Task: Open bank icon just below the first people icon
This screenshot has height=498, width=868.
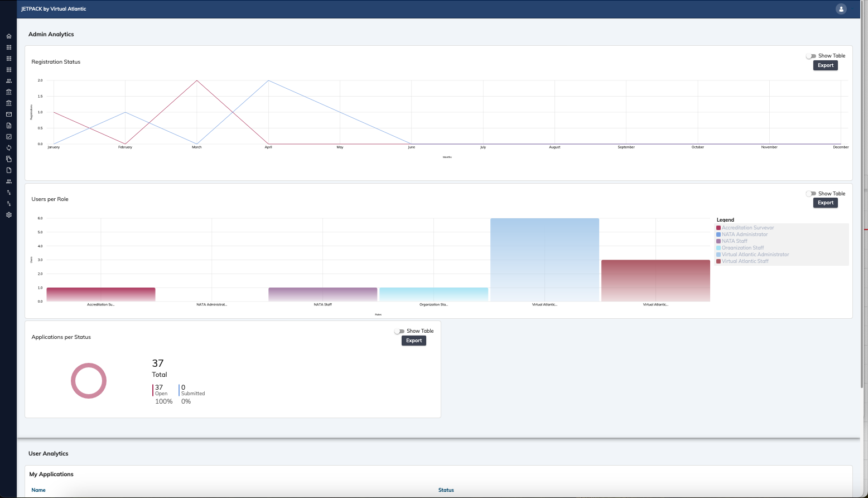Action: tap(9, 92)
